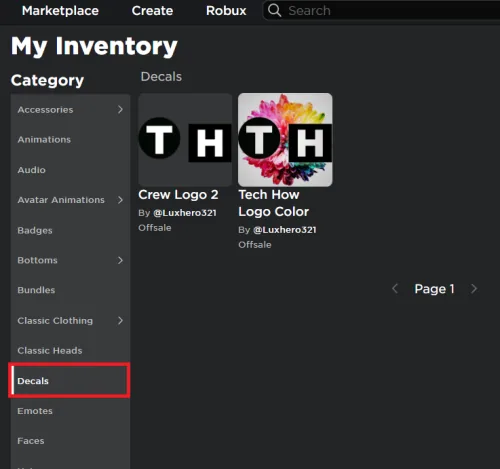Open the Robux menu item
The image size is (500, 469).
(x=226, y=11)
